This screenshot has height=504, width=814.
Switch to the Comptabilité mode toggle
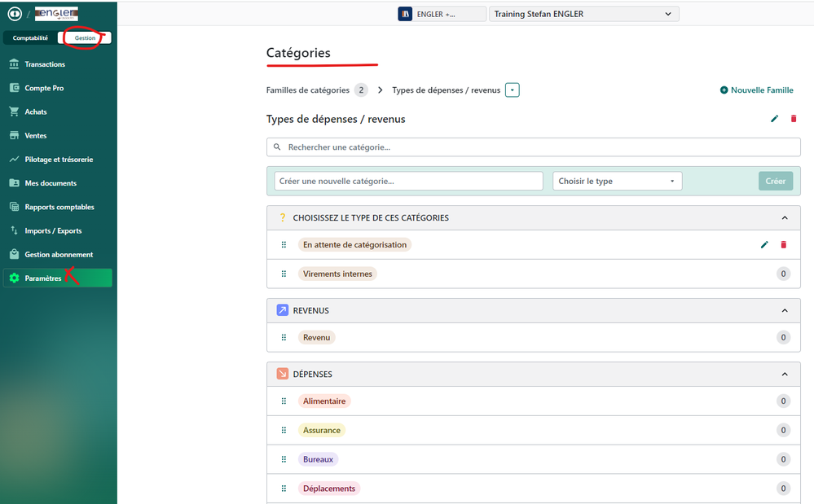pyautogui.click(x=30, y=38)
